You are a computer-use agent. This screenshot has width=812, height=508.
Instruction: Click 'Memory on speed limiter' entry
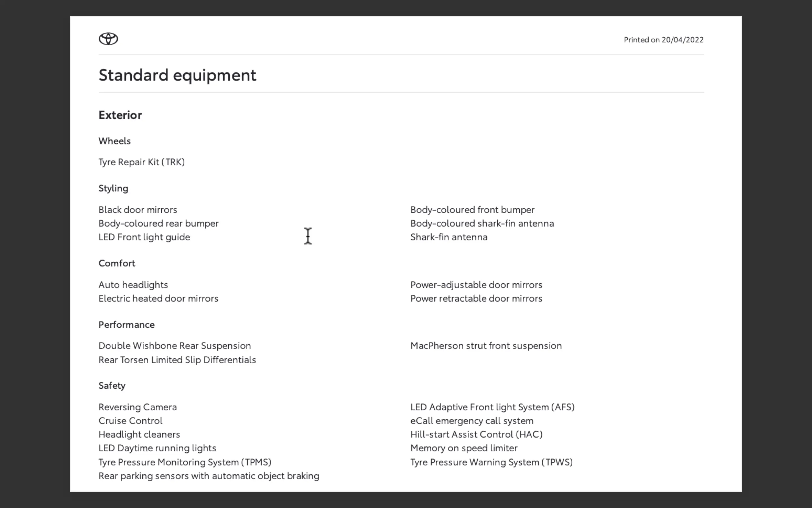pyautogui.click(x=464, y=448)
